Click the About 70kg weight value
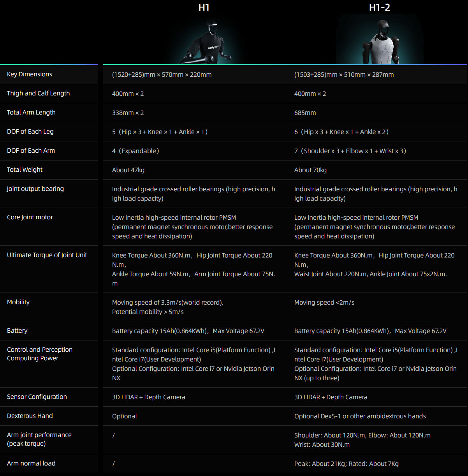Image resolution: width=468 pixels, height=476 pixels. [311, 170]
